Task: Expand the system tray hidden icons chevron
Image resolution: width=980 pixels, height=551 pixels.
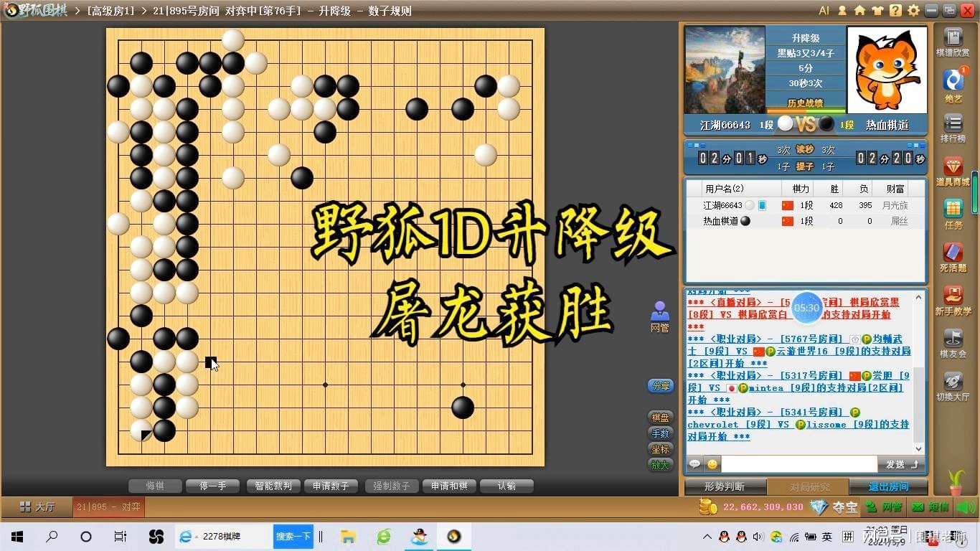Action: pos(707,537)
